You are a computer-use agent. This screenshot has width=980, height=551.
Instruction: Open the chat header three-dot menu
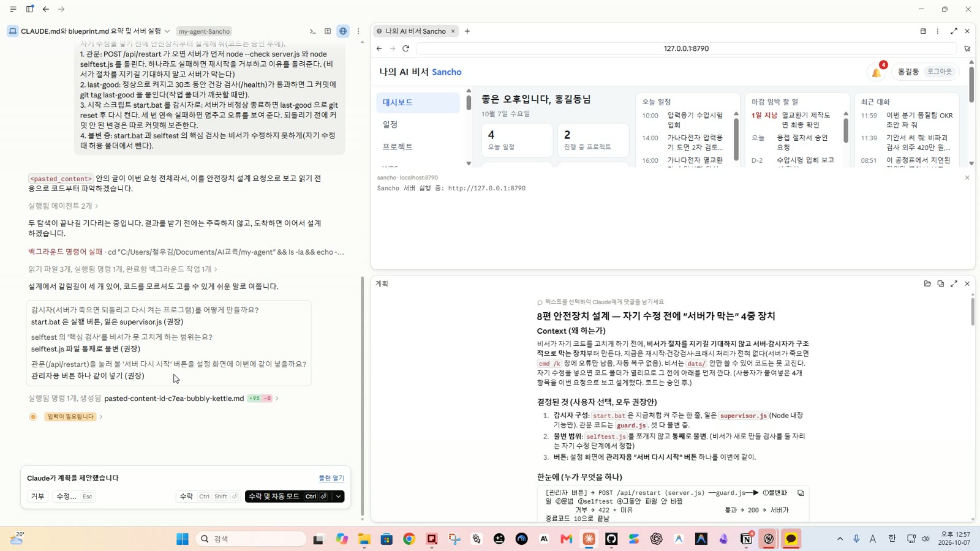pyautogui.click(x=358, y=31)
